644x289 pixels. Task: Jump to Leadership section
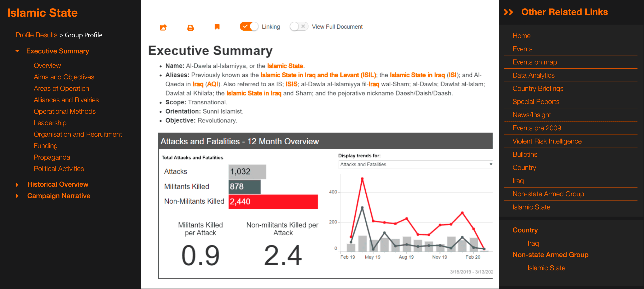coord(50,123)
